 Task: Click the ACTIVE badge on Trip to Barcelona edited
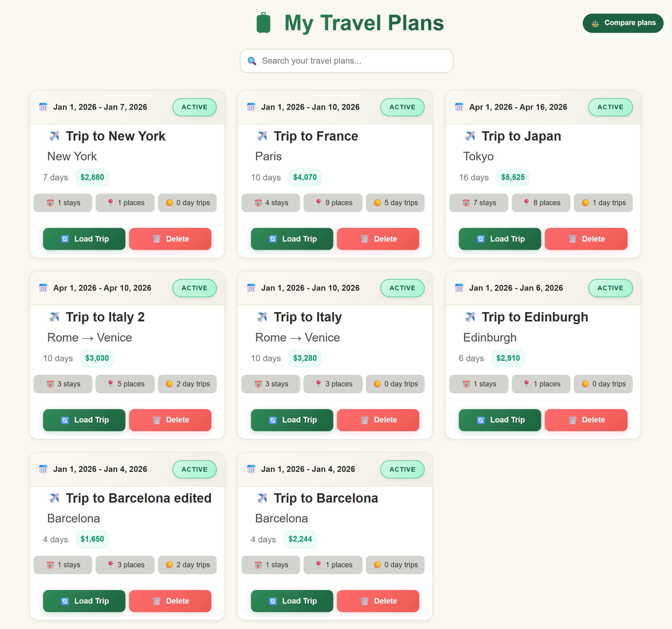pos(194,469)
